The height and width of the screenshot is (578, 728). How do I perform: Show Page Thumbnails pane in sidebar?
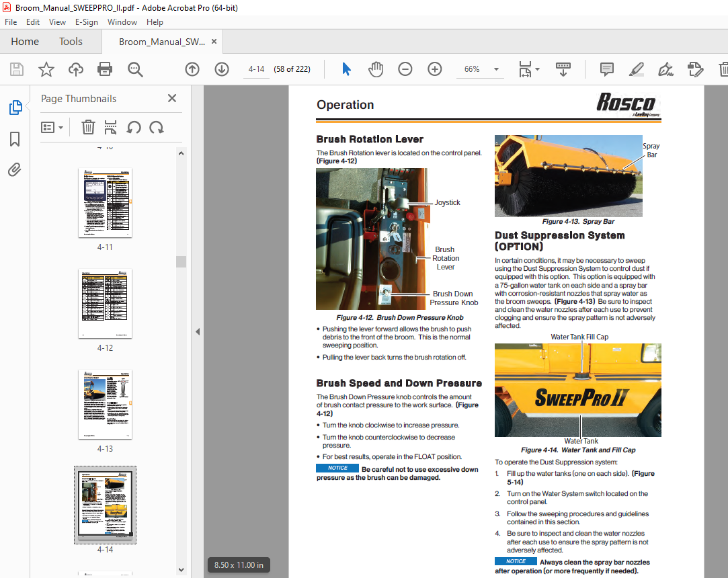[15, 108]
